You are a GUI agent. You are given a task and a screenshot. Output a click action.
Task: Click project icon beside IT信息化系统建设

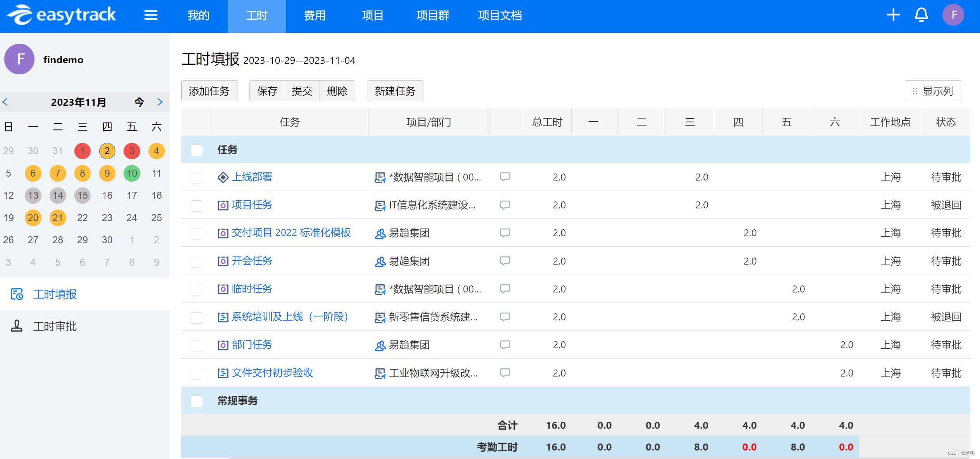(380, 205)
